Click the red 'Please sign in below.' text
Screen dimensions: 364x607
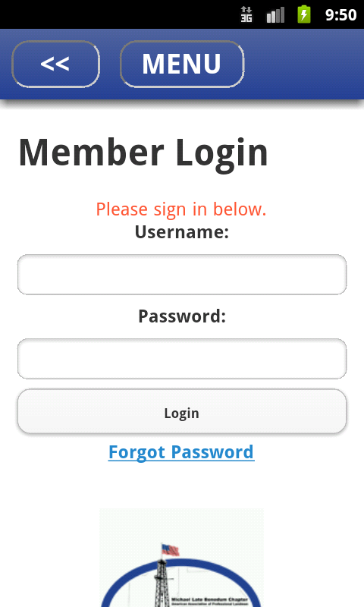click(181, 209)
